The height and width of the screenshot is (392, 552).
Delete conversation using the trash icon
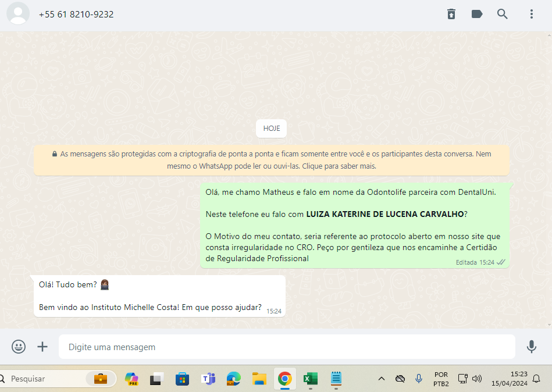point(451,14)
